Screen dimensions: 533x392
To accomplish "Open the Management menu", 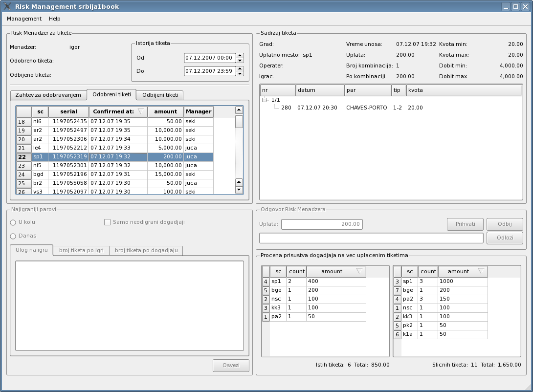I will (x=24, y=19).
